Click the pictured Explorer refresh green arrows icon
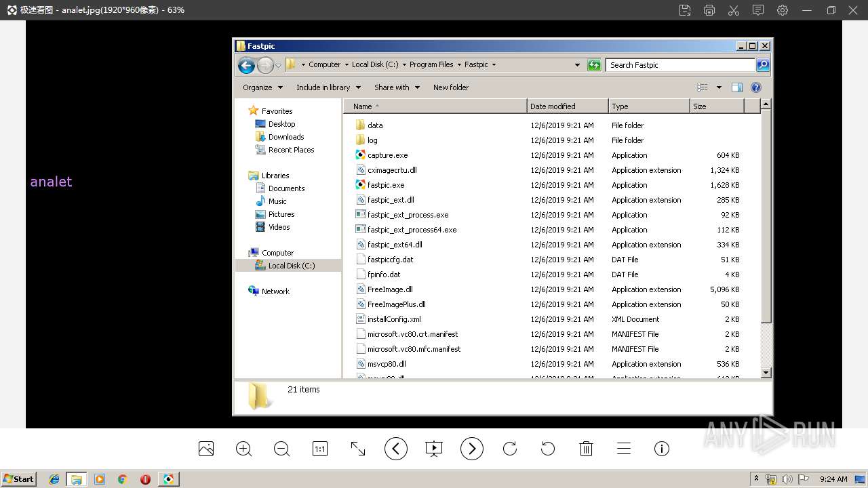 pyautogui.click(x=594, y=65)
